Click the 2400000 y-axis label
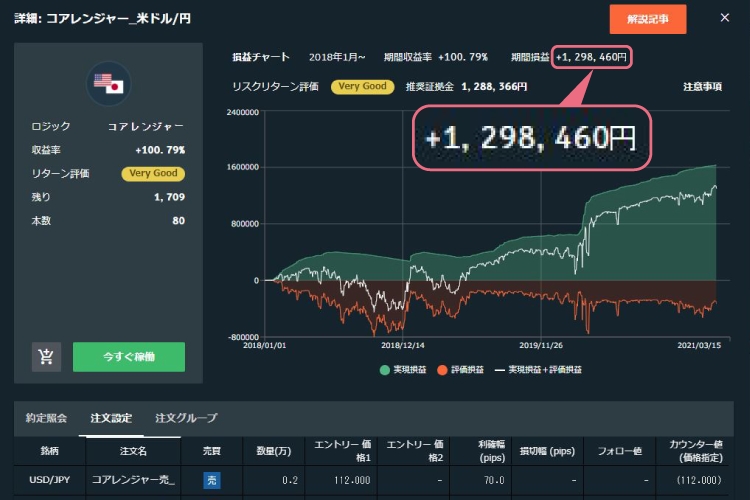 (243, 112)
